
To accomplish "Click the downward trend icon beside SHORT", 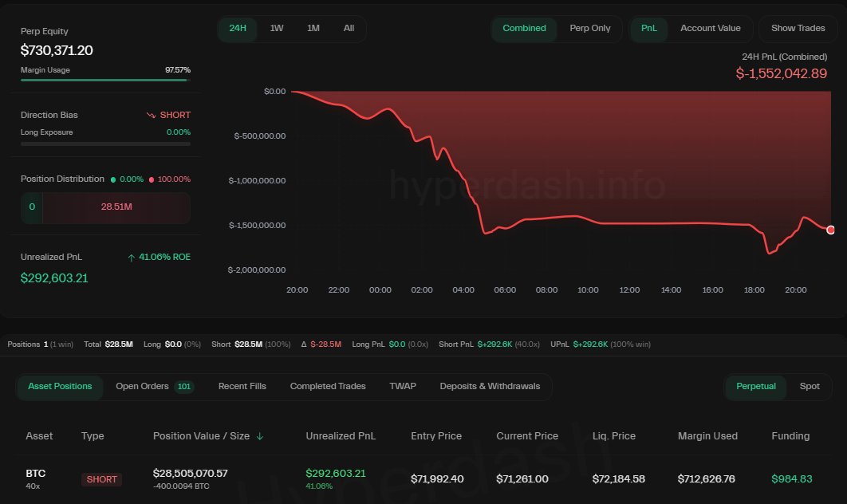I will [x=151, y=115].
